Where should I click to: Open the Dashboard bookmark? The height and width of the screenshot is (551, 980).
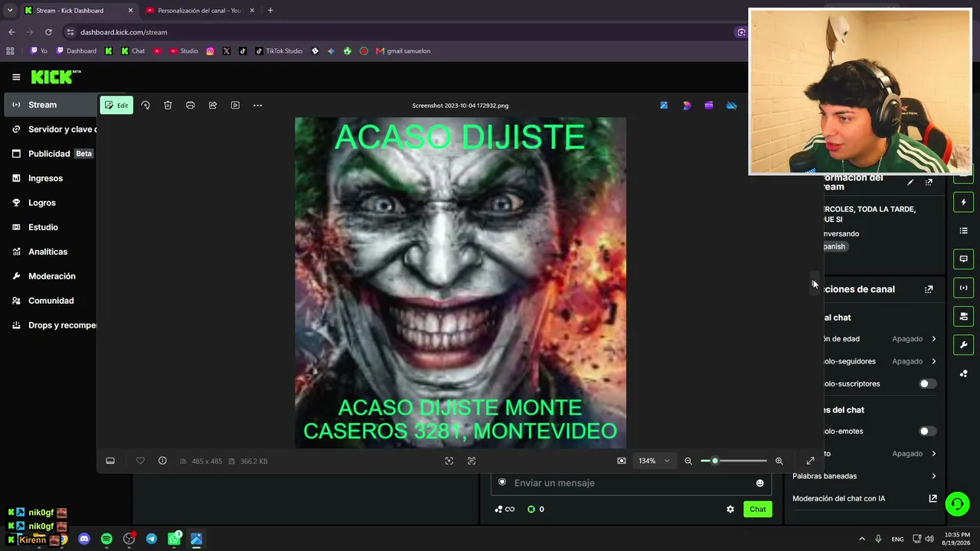(76, 51)
